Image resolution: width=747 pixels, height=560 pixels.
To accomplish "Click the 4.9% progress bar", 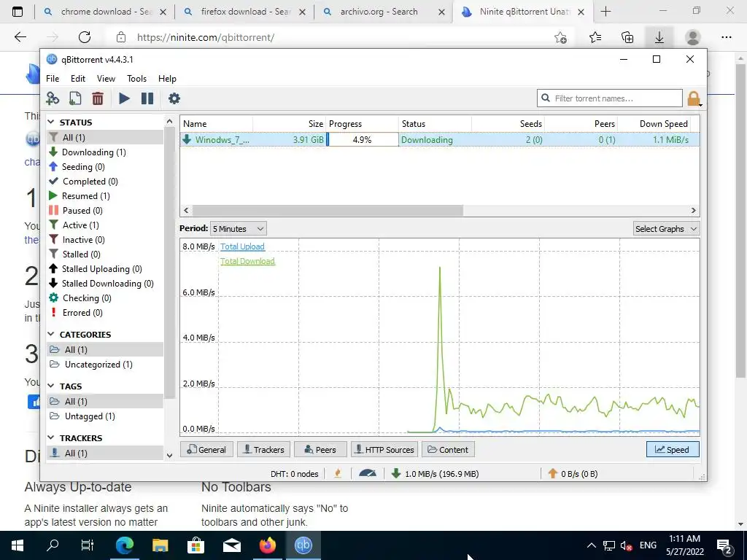I will coord(362,139).
